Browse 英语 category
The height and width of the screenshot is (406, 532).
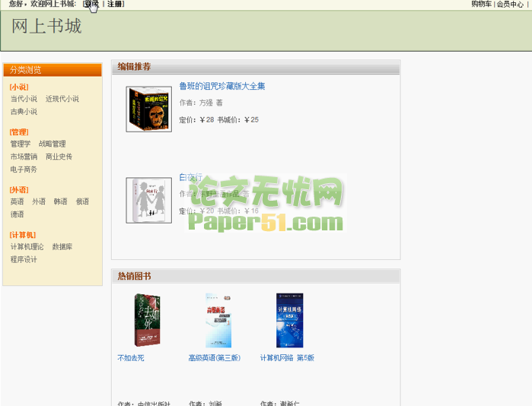(17, 201)
